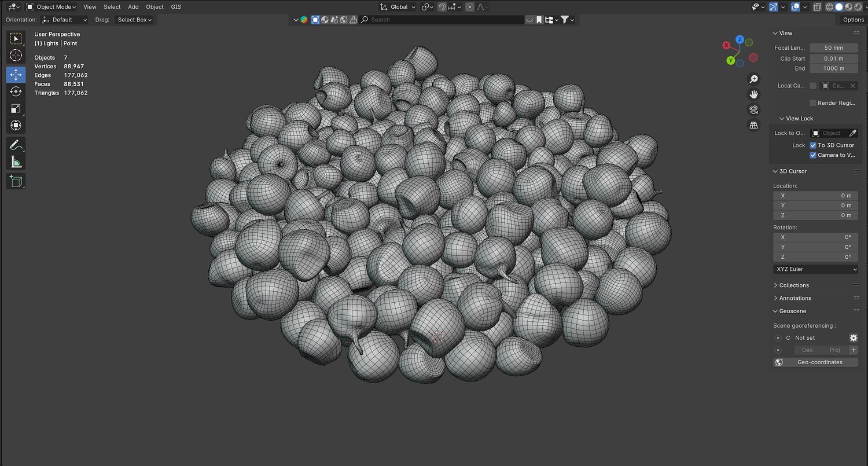Collapse the Geoscene panel

tap(792, 311)
